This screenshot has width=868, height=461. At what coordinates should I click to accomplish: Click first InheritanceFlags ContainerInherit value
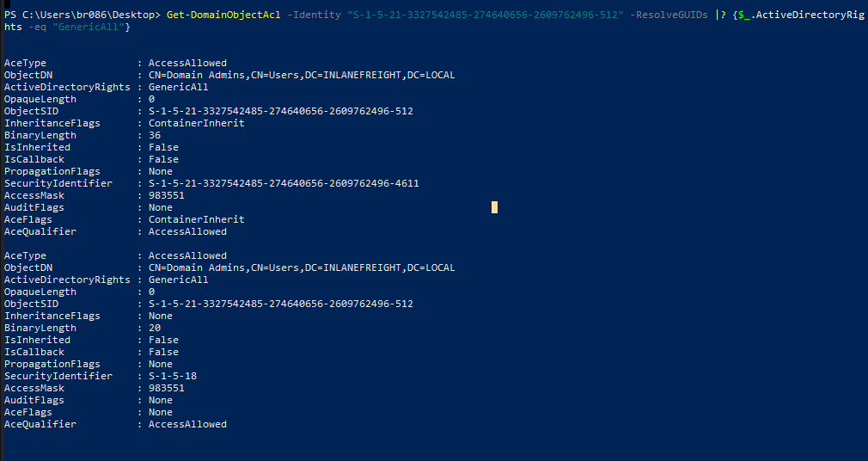[197, 123]
